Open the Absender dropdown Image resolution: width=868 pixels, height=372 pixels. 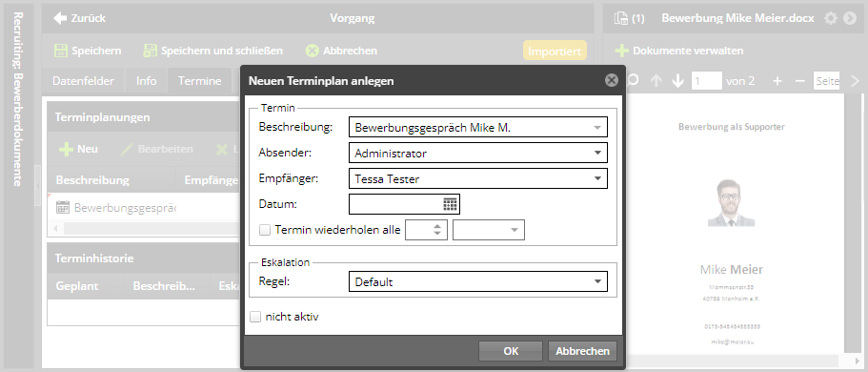tap(597, 153)
